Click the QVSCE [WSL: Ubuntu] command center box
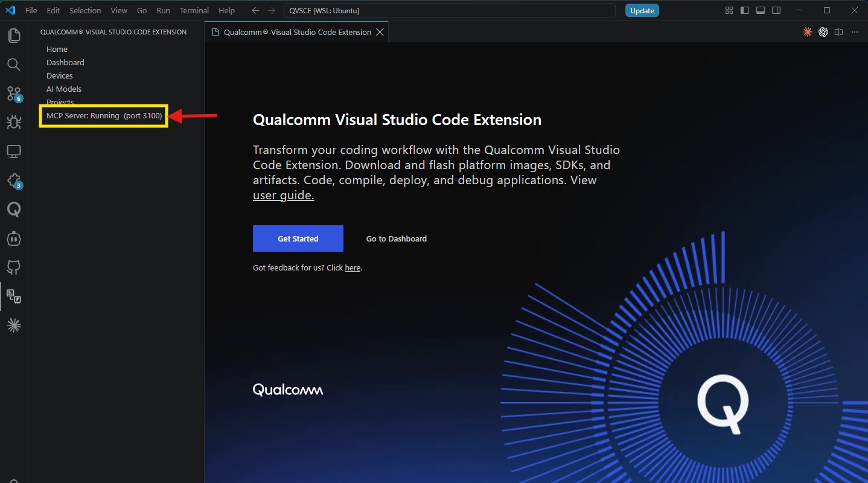Screen dimensions: 868x483 pos(450,10)
